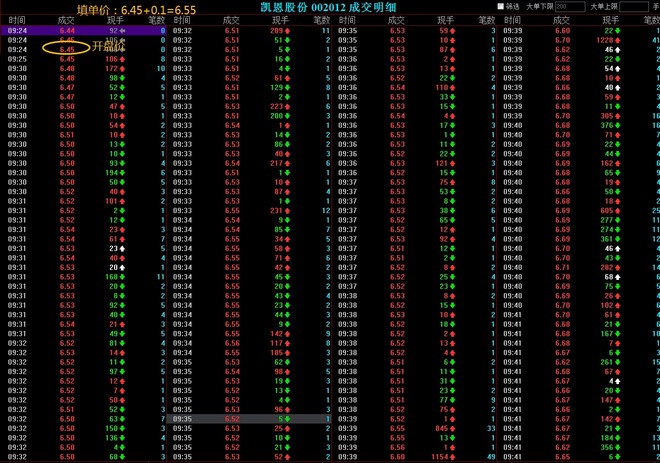The height and width of the screenshot is (463, 660).
Task: Select the 09:41 row with 184 lots at 6.67
Action: (579, 438)
